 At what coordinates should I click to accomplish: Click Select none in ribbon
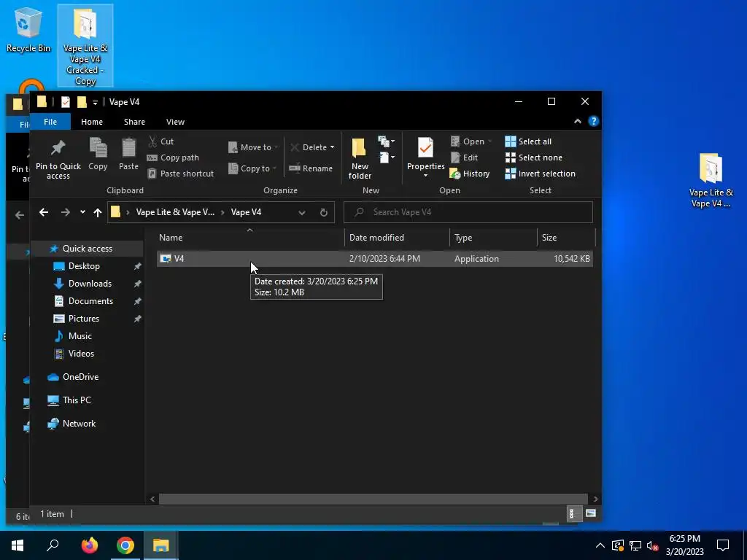(533, 157)
